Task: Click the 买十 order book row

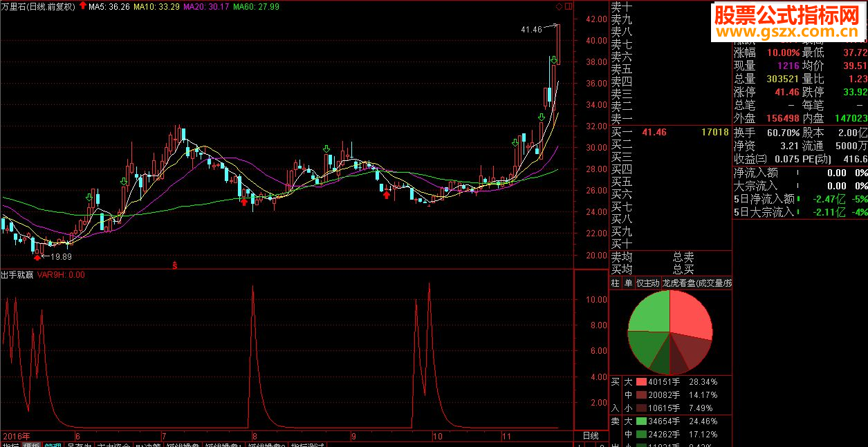Action: coord(670,244)
